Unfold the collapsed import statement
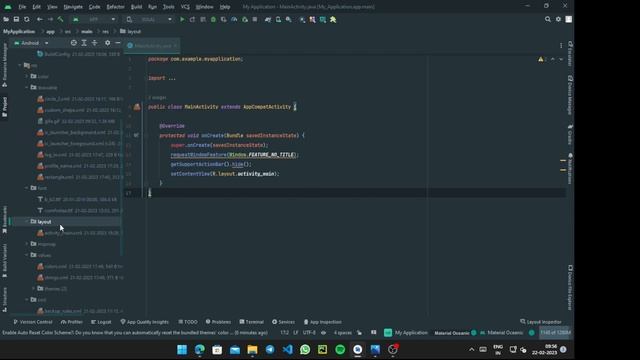This screenshot has width=640, height=360. [171, 78]
